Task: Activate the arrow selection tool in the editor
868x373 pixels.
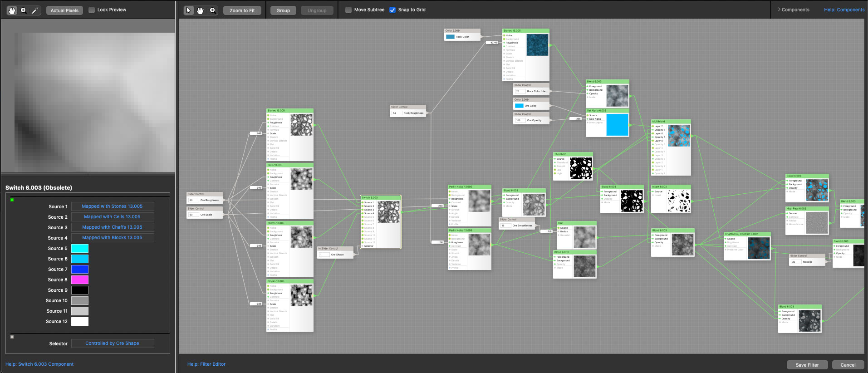Action: pyautogui.click(x=189, y=10)
